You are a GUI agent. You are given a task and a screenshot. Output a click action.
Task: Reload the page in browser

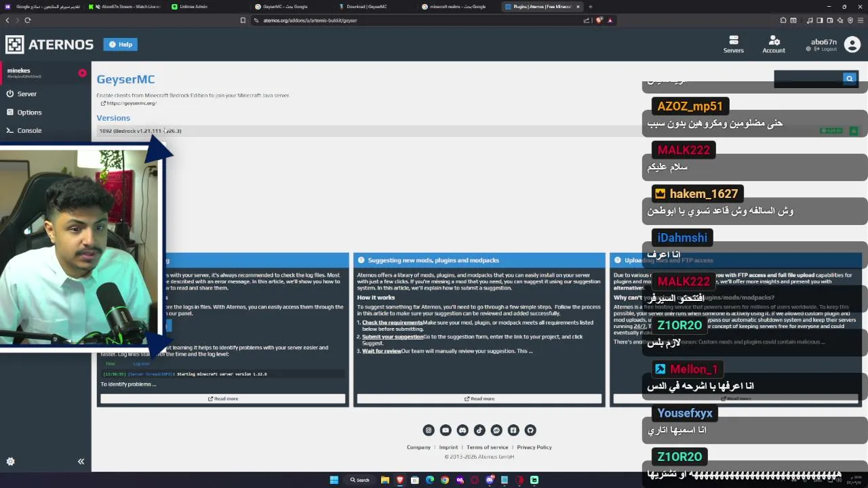[x=27, y=20]
